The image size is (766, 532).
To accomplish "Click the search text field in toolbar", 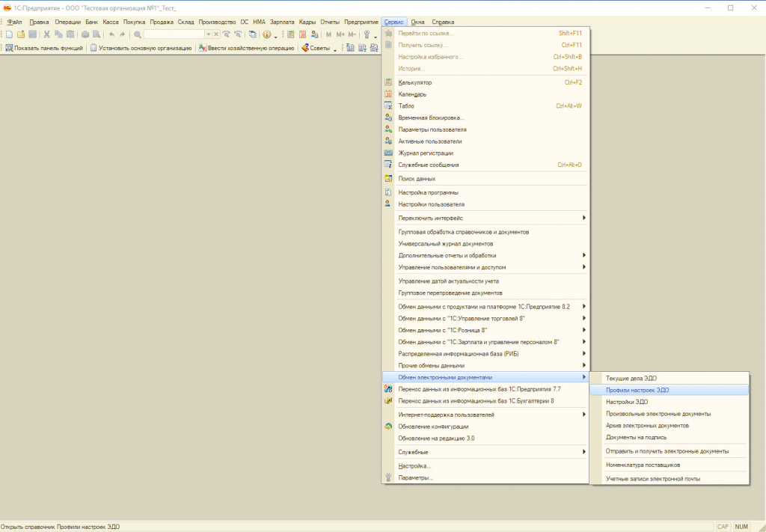I will 174,34.
